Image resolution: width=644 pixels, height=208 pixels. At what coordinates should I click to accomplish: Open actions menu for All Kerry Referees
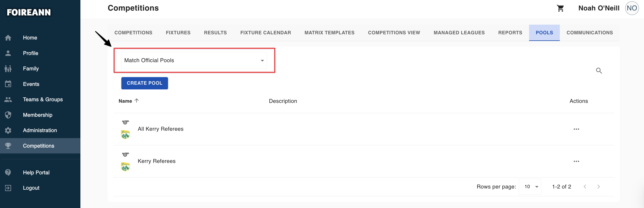tap(576, 129)
